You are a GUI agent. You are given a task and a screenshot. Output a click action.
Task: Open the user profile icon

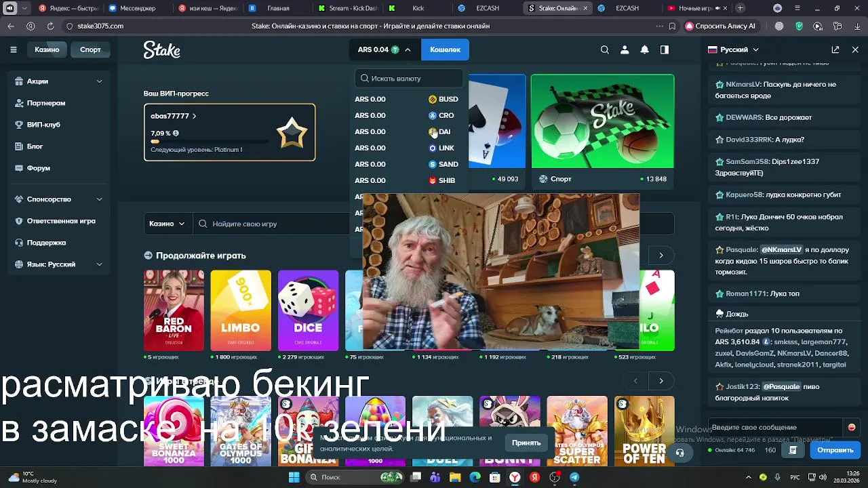[x=625, y=49]
